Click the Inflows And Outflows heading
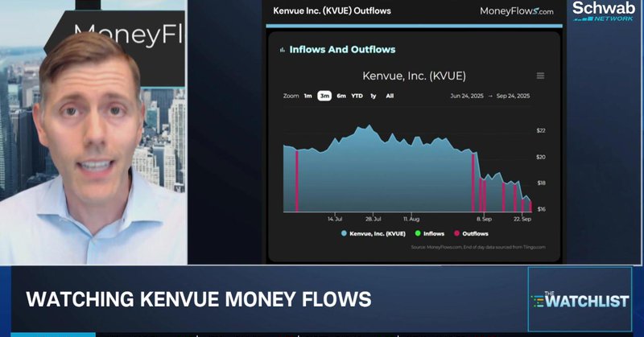The width and height of the screenshot is (644, 337). 342,50
